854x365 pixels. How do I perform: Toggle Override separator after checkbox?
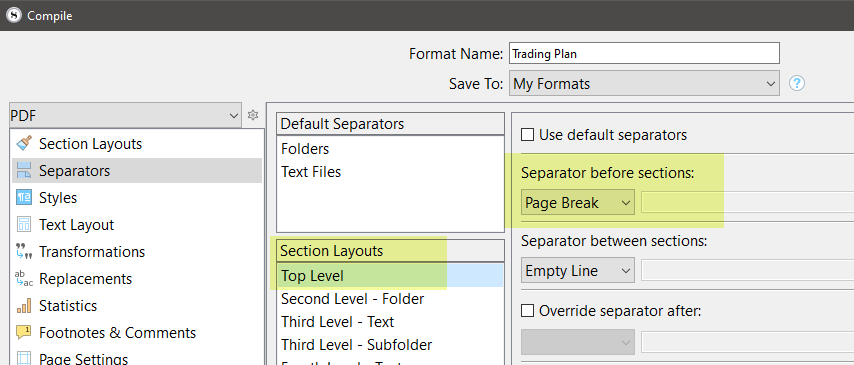(527, 311)
